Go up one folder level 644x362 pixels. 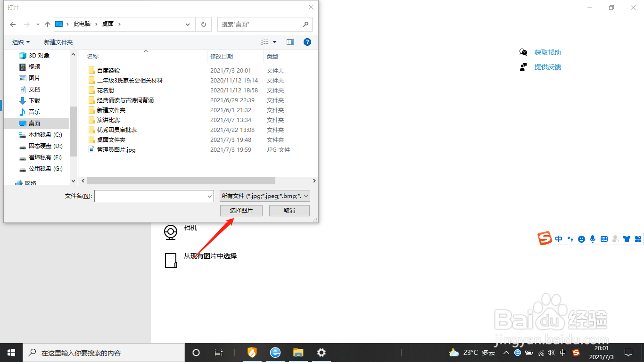47,24
